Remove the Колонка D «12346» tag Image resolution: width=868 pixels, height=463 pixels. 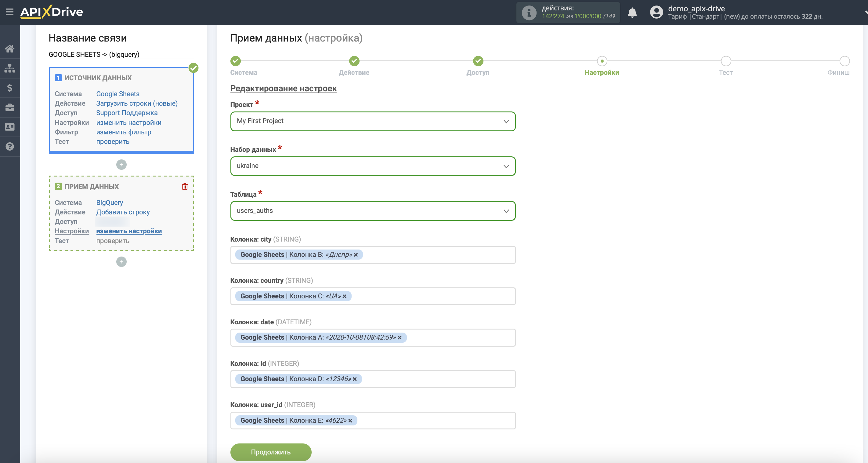pyautogui.click(x=354, y=379)
